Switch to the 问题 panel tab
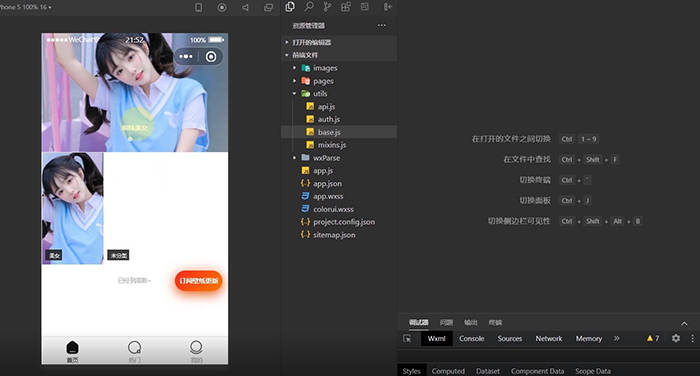This screenshot has width=700, height=376. [x=446, y=322]
